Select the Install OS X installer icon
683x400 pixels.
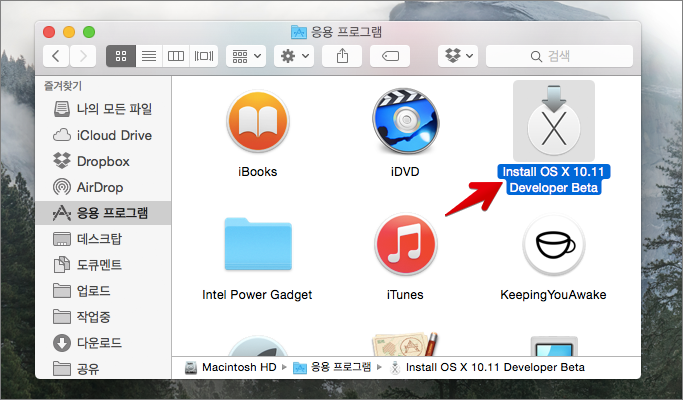[554, 121]
